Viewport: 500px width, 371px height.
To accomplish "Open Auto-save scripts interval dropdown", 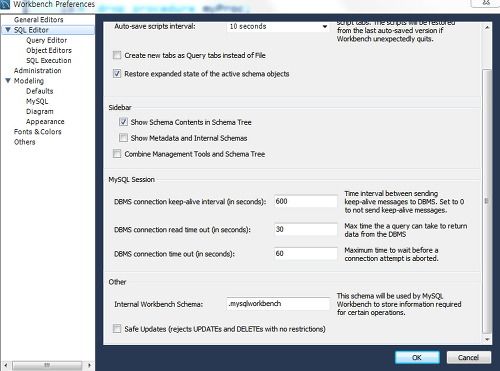I will tap(278, 26).
